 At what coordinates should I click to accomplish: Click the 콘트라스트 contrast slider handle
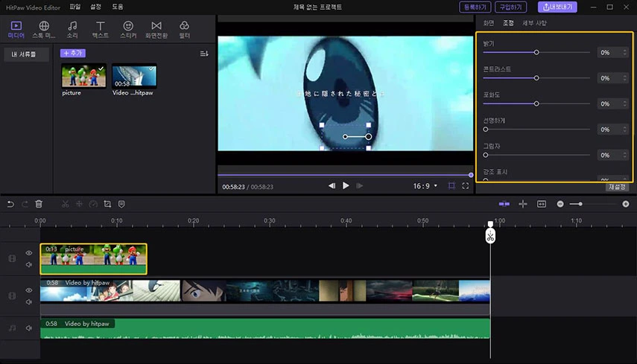(536, 78)
